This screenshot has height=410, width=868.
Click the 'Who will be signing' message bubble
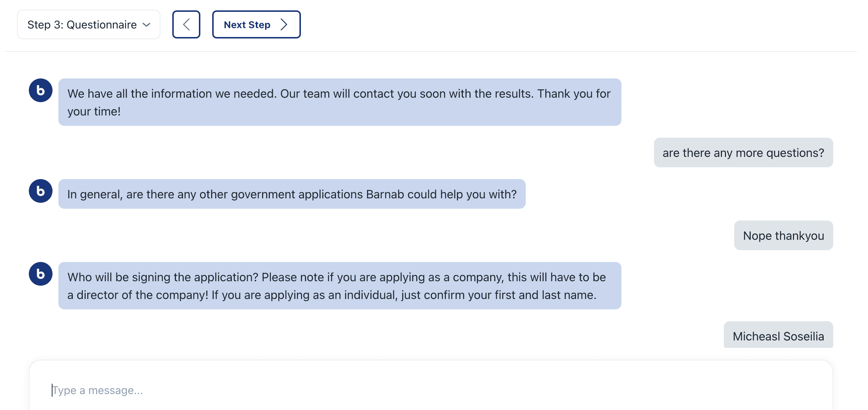(340, 286)
